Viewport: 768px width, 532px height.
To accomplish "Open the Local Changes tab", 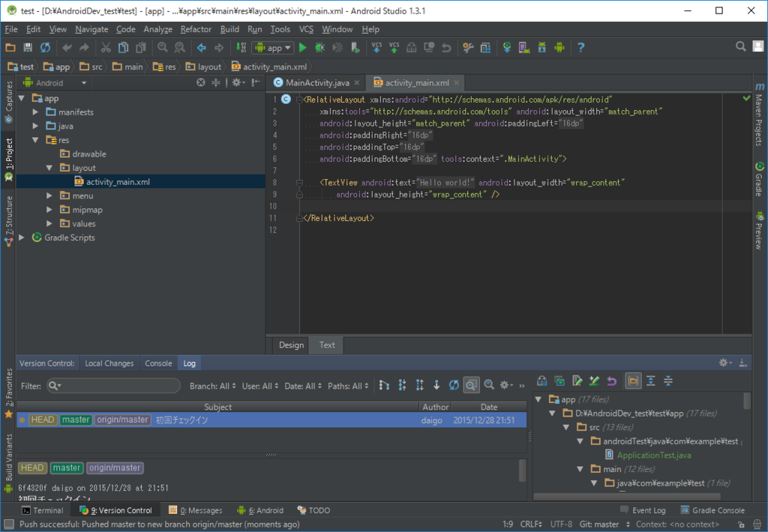I will pyautogui.click(x=109, y=363).
